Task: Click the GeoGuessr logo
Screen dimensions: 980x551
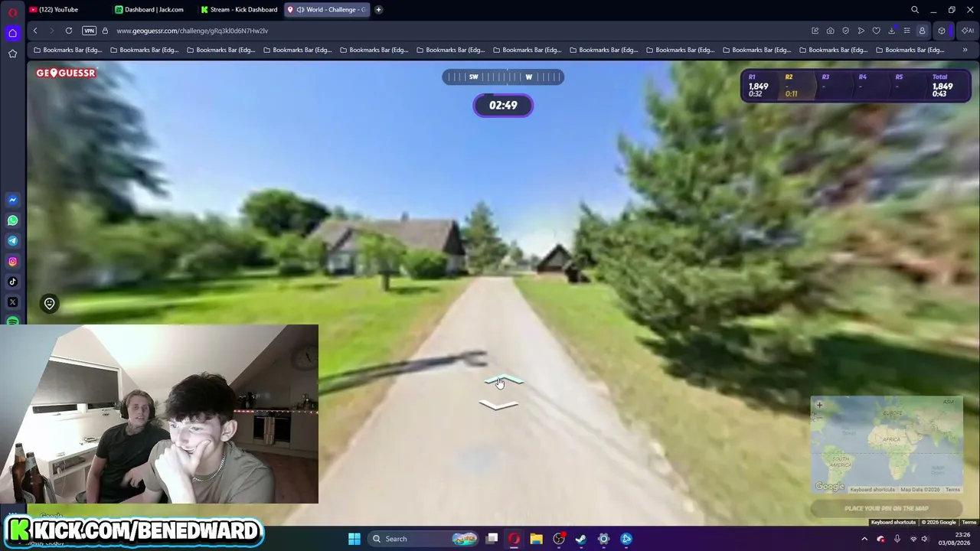Action: coord(66,73)
